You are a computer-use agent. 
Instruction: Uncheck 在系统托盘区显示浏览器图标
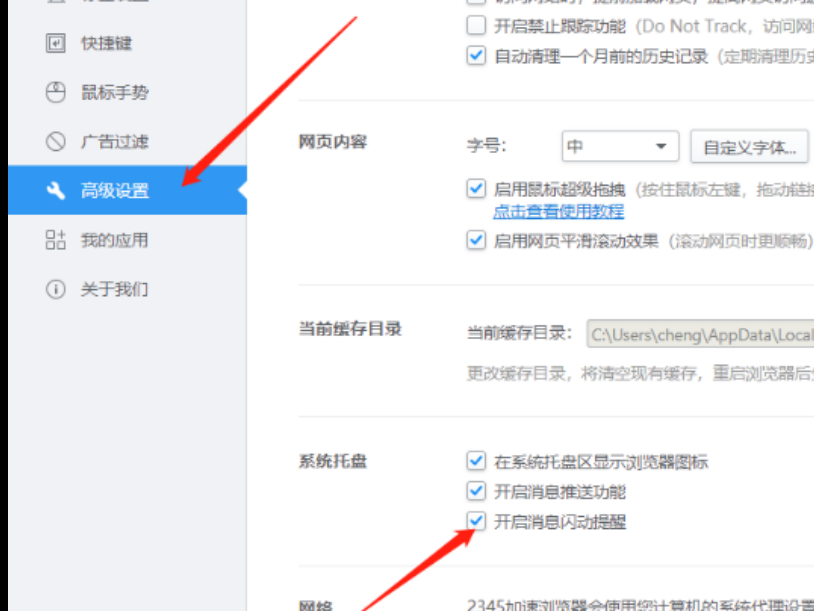476,460
